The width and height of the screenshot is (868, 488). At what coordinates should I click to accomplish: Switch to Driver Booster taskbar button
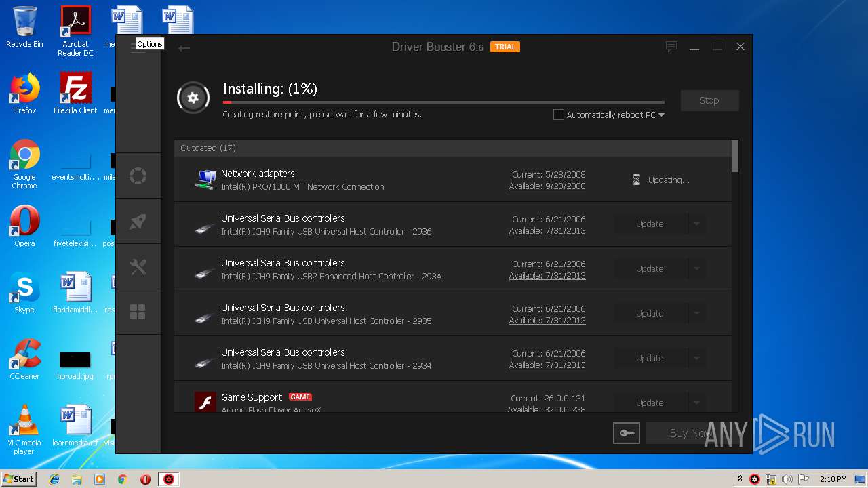tap(169, 479)
